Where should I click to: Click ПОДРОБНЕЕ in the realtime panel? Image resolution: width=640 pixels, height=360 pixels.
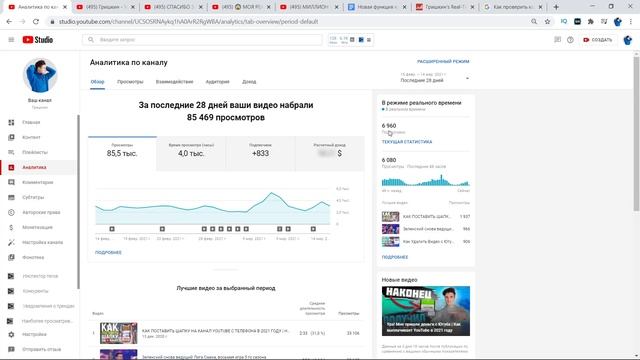[x=395, y=258]
